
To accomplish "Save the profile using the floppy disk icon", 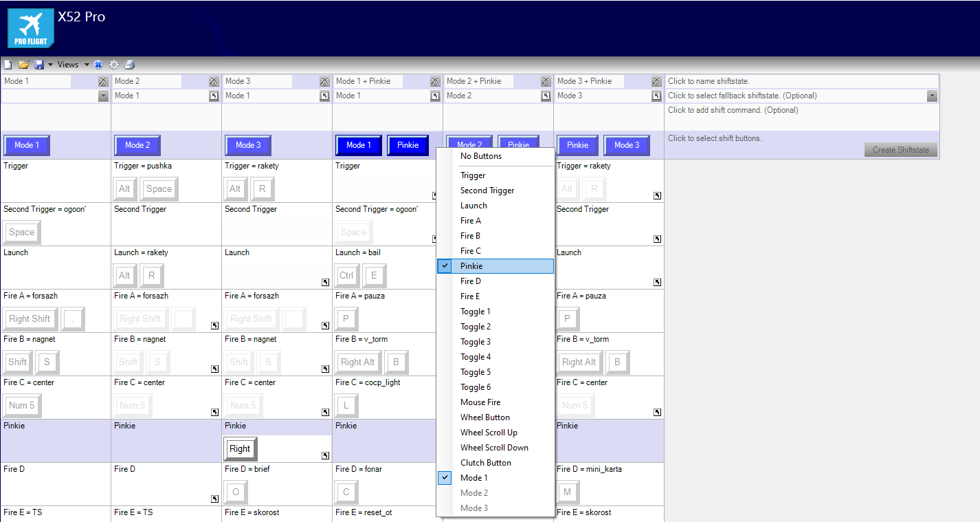I will click(39, 65).
